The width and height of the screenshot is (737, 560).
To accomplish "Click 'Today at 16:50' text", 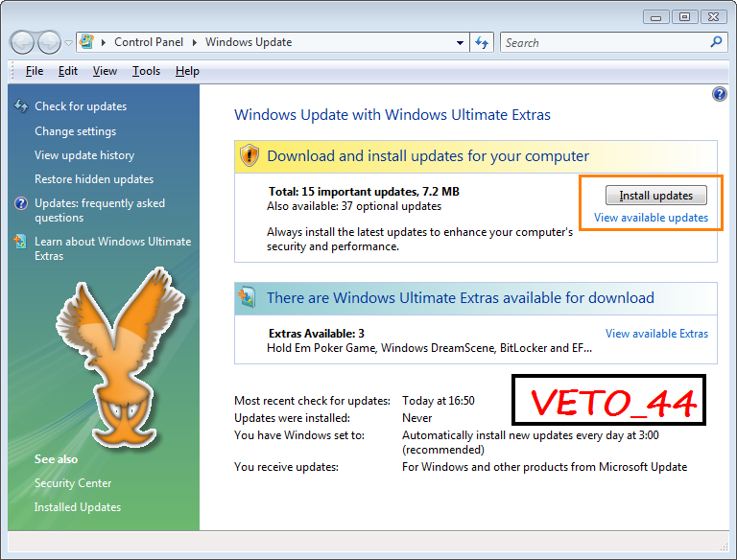I will tap(438, 401).
